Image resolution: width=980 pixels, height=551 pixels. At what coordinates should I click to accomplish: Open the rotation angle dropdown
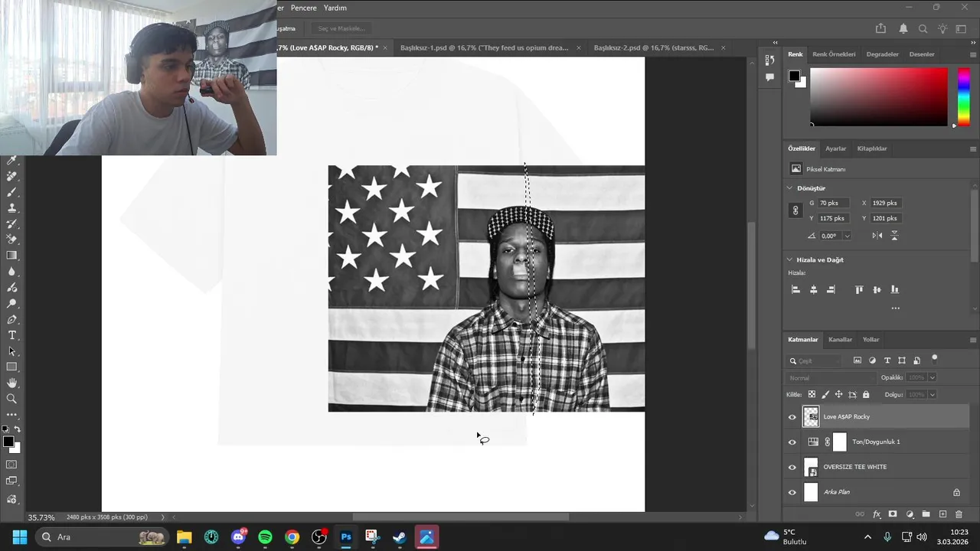[x=847, y=236]
